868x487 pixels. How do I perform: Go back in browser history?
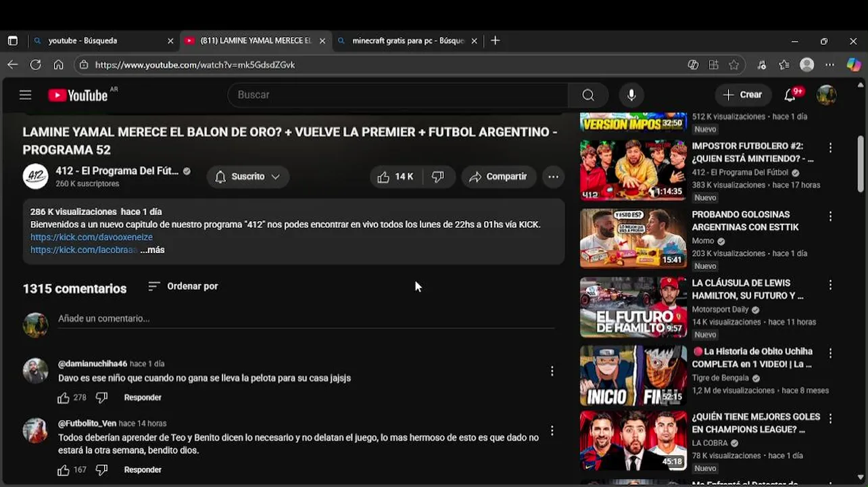(13, 65)
